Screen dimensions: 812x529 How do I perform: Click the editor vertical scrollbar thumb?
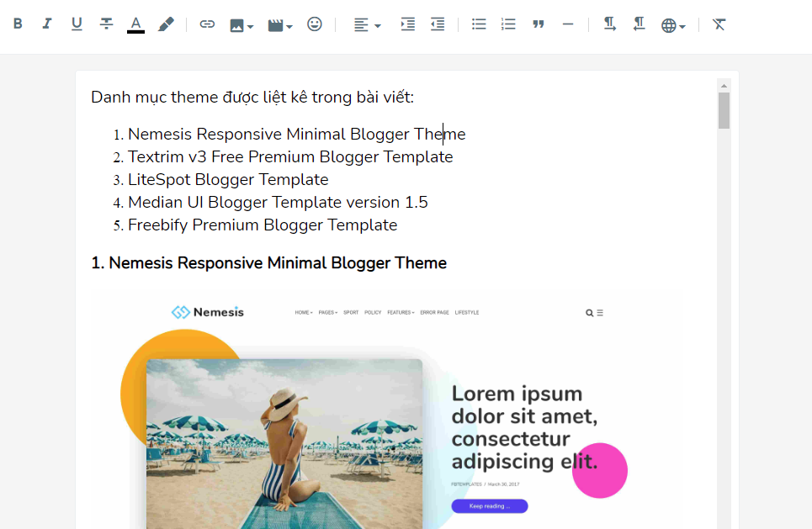(724, 110)
